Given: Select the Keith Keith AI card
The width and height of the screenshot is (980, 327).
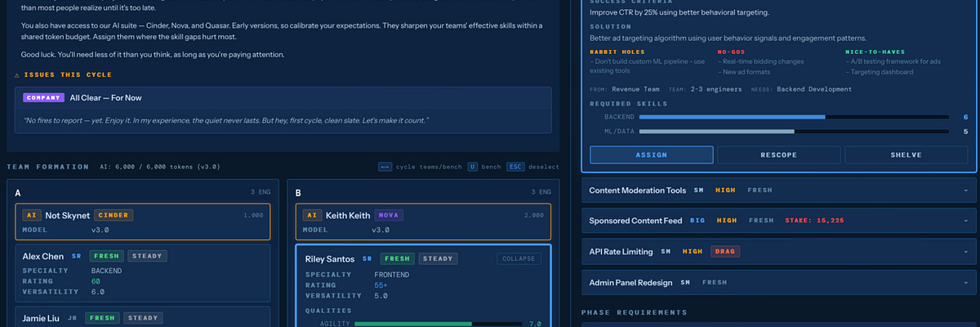Looking at the screenshot, I should pos(423,222).
